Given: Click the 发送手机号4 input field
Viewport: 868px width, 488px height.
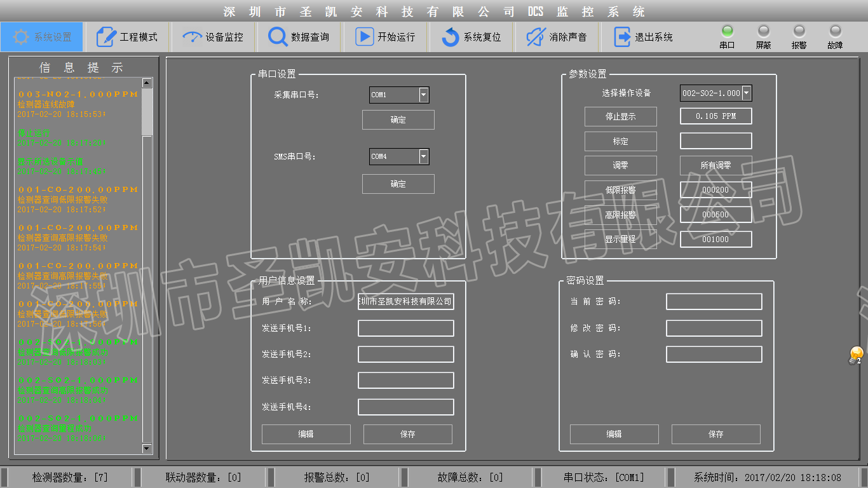Looking at the screenshot, I should pyautogui.click(x=406, y=407).
